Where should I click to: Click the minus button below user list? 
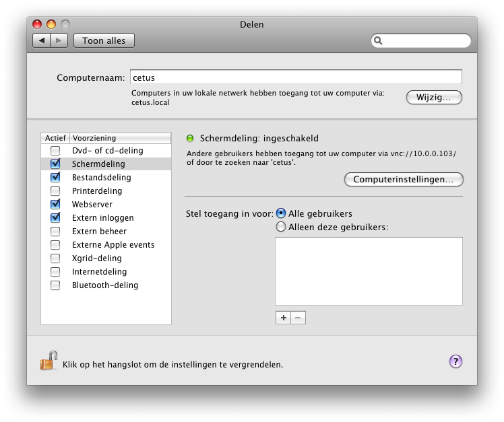(x=298, y=318)
